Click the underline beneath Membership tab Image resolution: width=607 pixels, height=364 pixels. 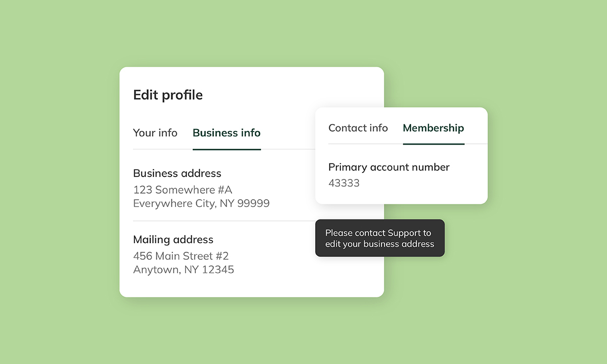433,144
